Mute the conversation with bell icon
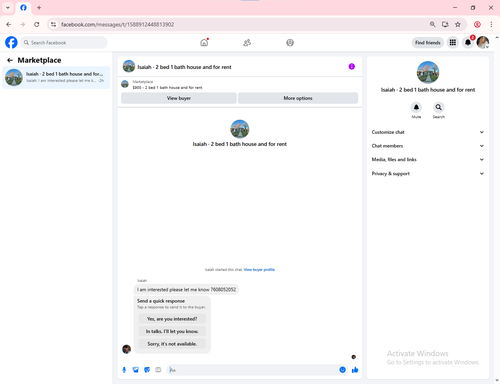Screen dimensions: 500x384 pyautogui.click(x=416, y=107)
